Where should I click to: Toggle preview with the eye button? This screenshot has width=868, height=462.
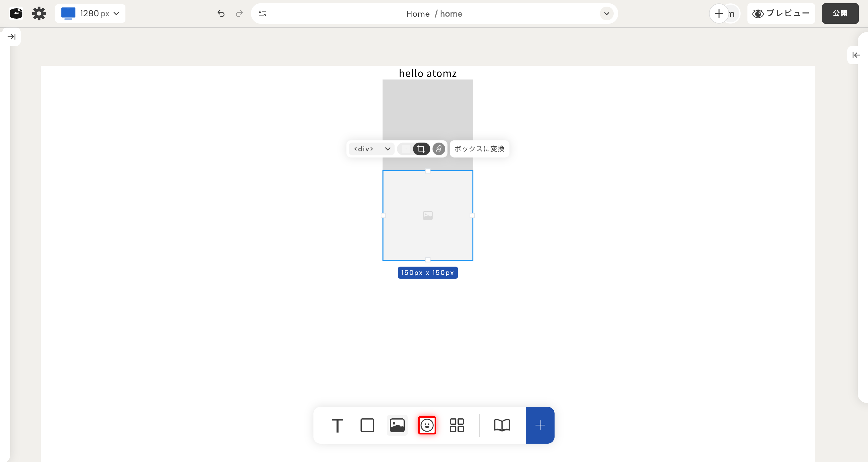tap(780, 13)
